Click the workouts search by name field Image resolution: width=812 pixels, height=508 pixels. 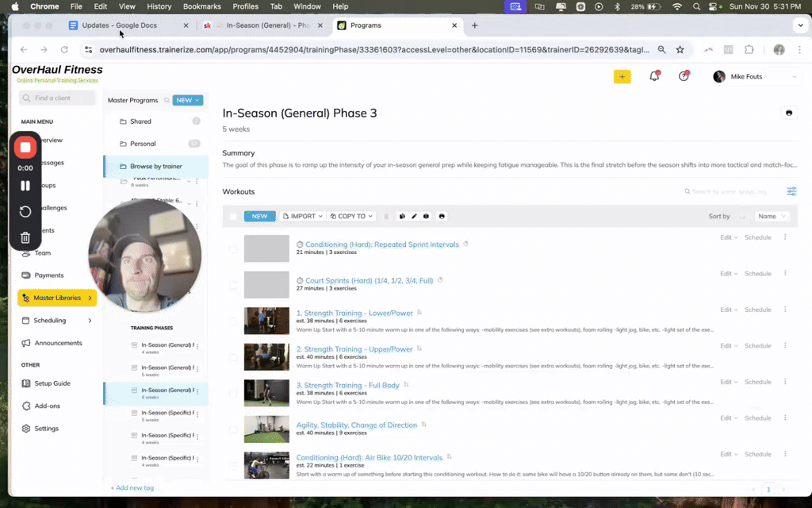coord(730,191)
